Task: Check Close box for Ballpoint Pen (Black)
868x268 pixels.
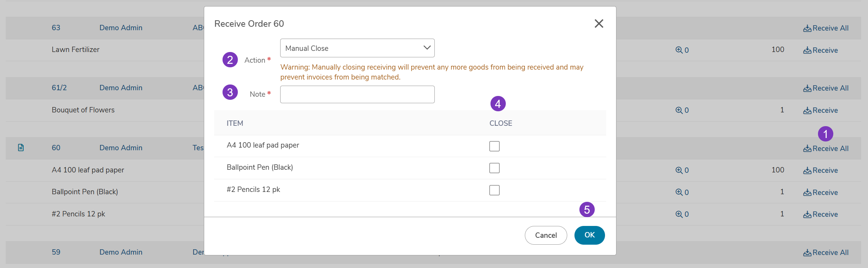Action: [x=494, y=168]
